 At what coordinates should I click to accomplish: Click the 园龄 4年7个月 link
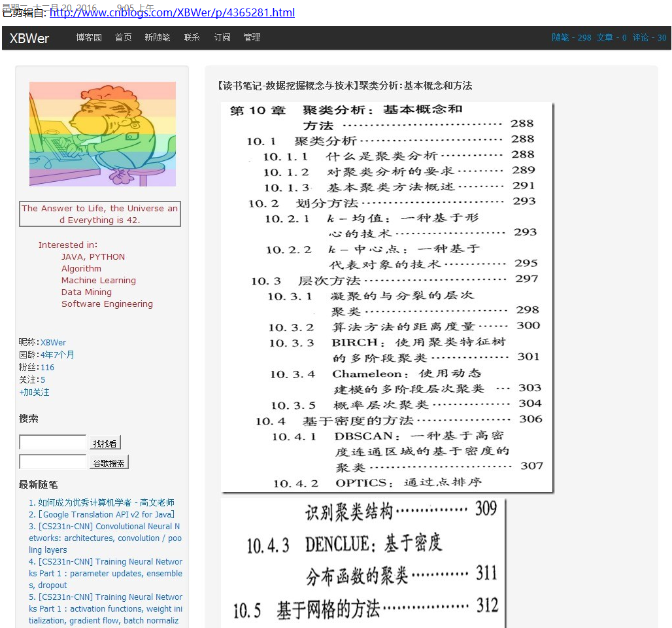[x=58, y=355]
